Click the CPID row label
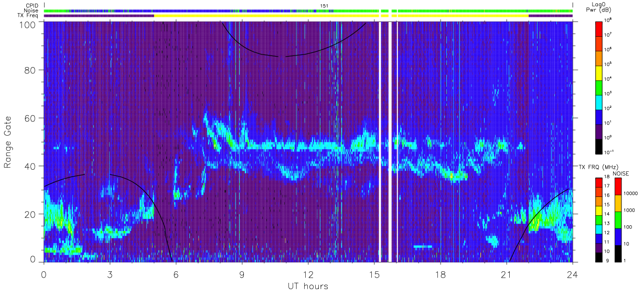The width and height of the screenshot is (644, 297). 32,5
